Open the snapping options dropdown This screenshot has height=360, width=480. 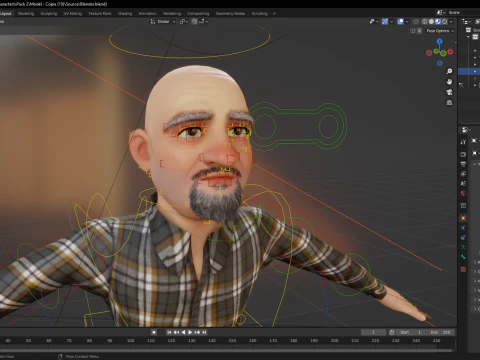tap(203, 22)
